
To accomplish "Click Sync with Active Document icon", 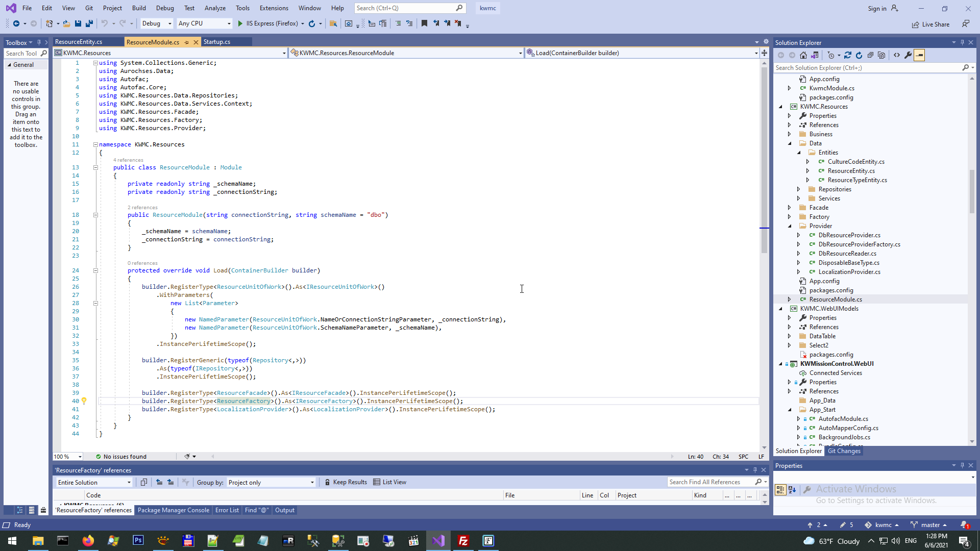I will pos(848,55).
